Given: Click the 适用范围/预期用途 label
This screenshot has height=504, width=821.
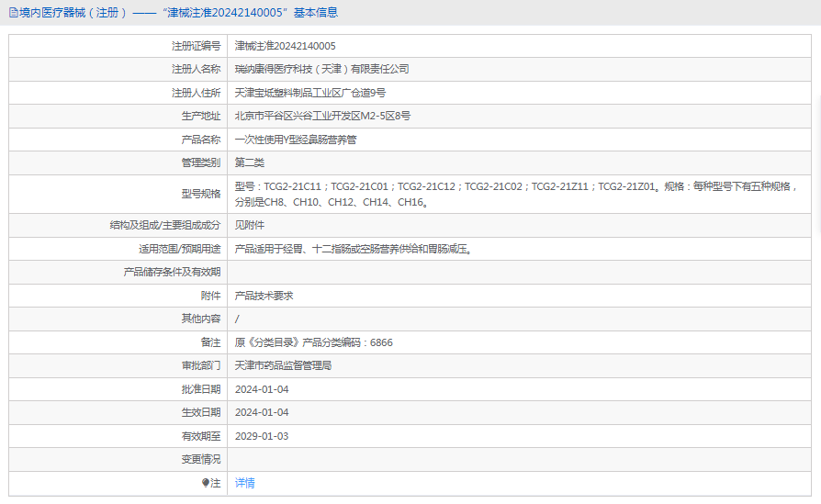Looking at the screenshot, I should [x=180, y=249].
